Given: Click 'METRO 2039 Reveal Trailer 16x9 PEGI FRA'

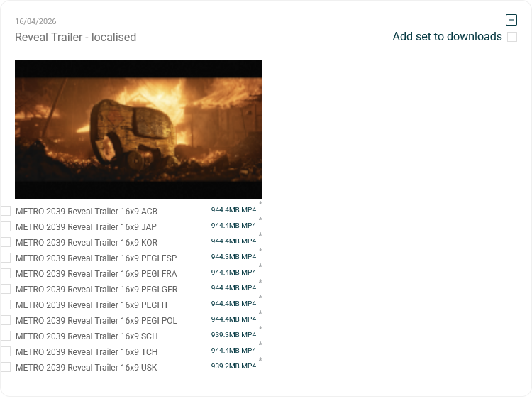Looking at the screenshot, I should pos(96,274).
